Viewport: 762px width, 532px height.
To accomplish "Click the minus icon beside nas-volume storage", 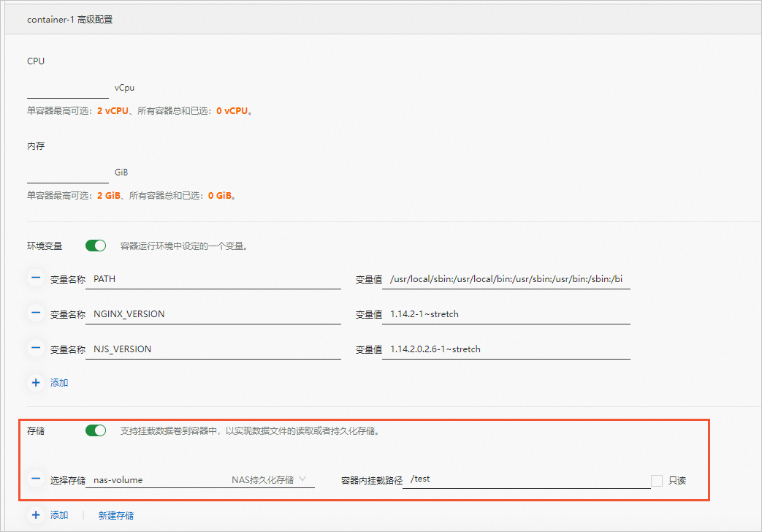I will click(36, 479).
